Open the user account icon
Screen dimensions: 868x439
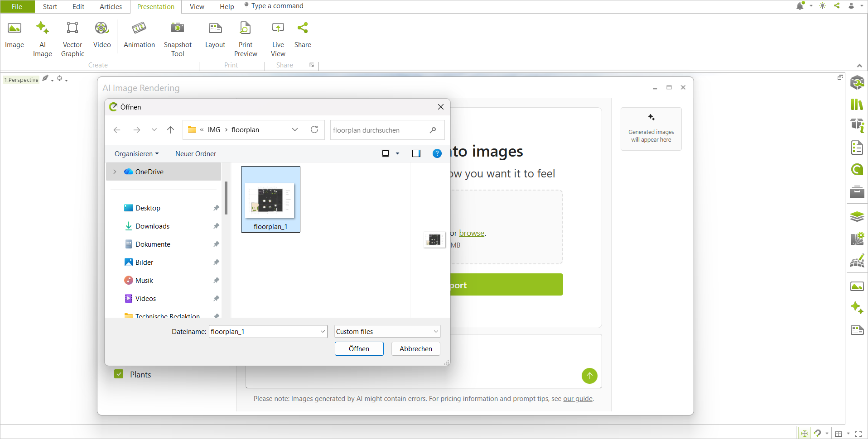point(851,6)
